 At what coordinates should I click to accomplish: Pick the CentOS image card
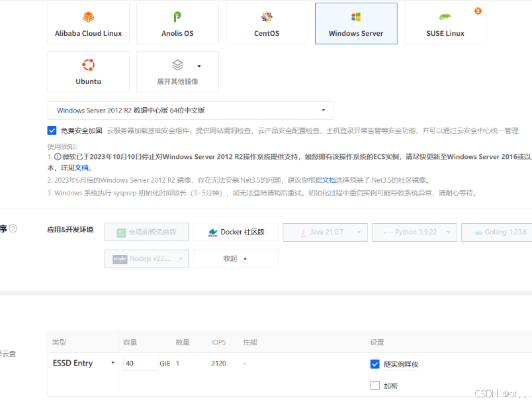click(267, 23)
